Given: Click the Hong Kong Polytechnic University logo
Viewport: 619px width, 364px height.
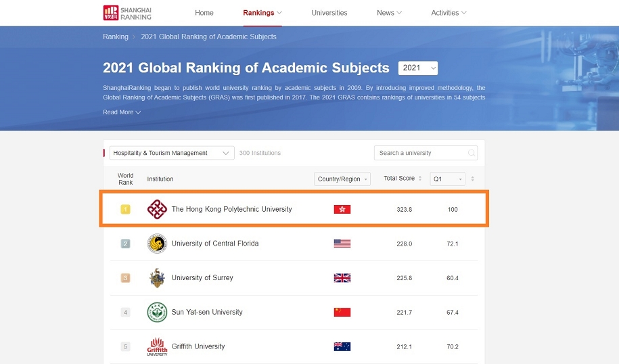Looking at the screenshot, I should tap(157, 209).
